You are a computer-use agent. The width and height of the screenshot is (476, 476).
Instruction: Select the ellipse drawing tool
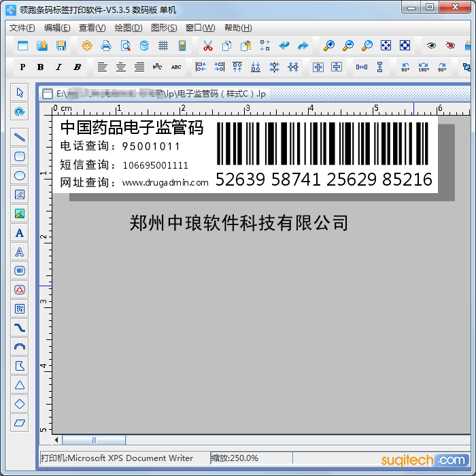[x=20, y=175]
